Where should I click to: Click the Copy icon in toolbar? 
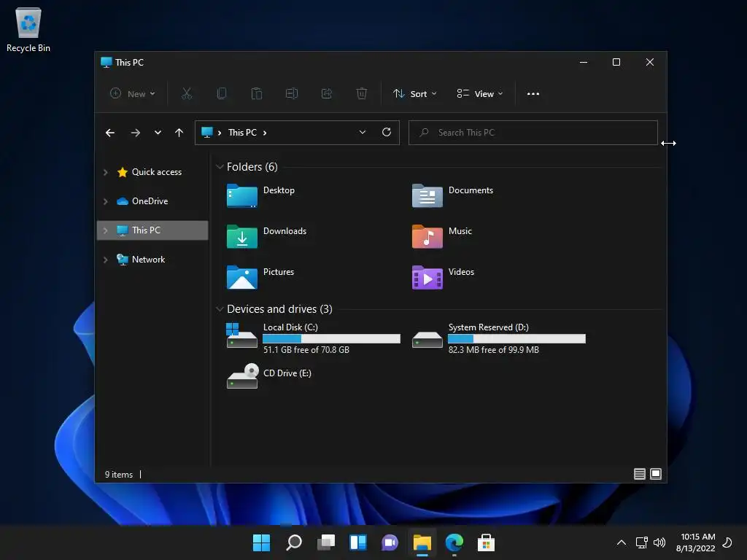[x=222, y=94]
